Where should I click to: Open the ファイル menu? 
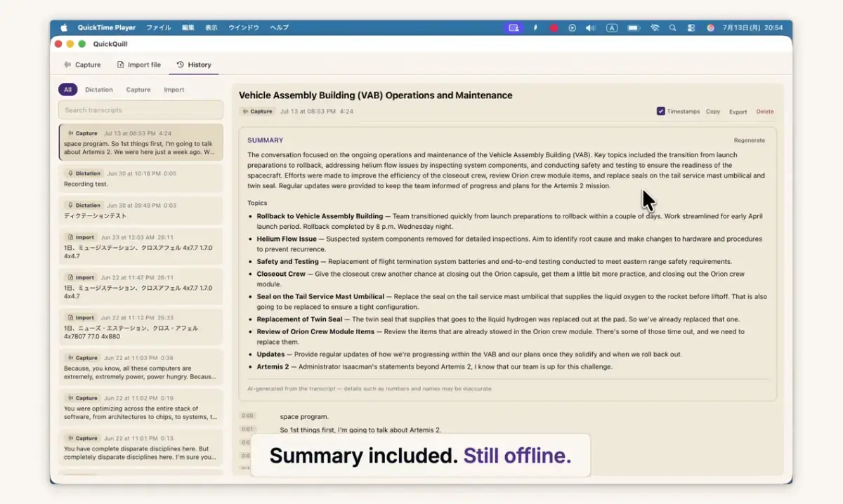tap(159, 28)
